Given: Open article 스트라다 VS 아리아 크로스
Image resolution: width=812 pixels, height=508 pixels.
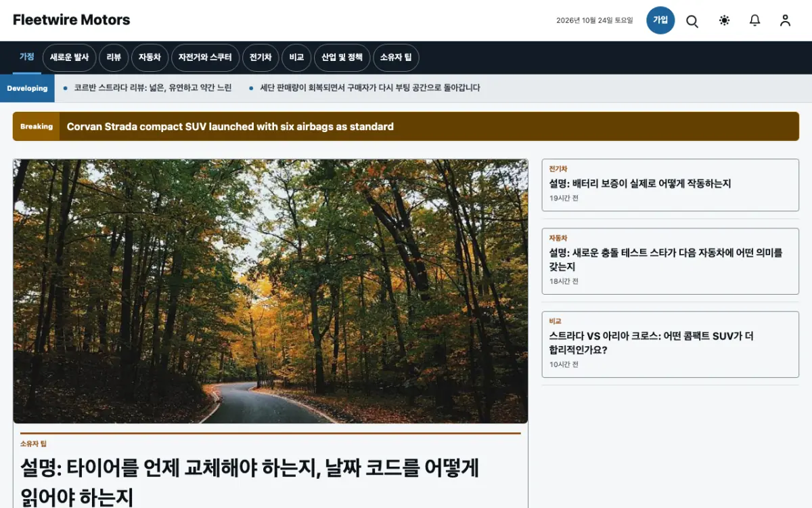Looking at the screenshot, I should [652, 343].
